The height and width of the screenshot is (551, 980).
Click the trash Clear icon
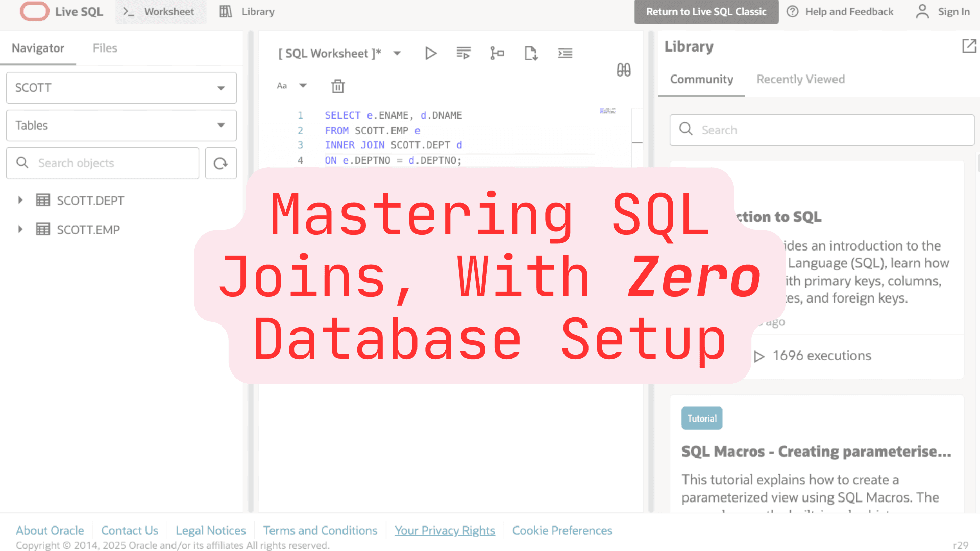[x=338, y=86]
